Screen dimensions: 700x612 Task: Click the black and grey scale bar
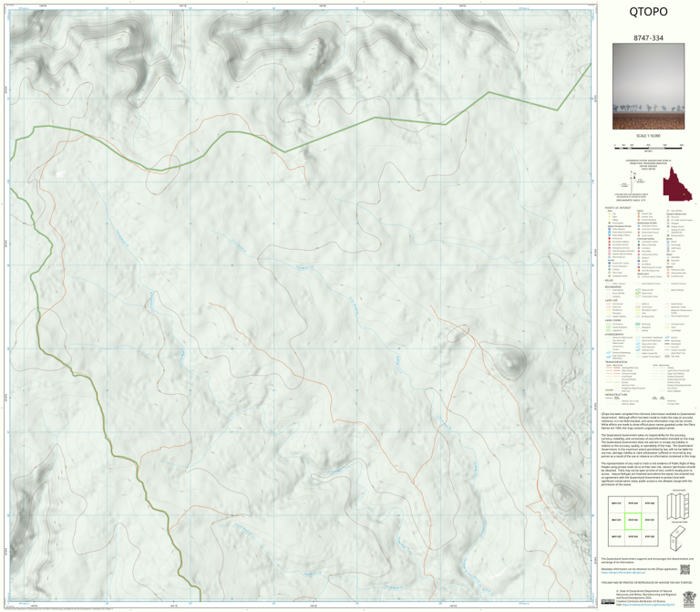coord(648,146)
